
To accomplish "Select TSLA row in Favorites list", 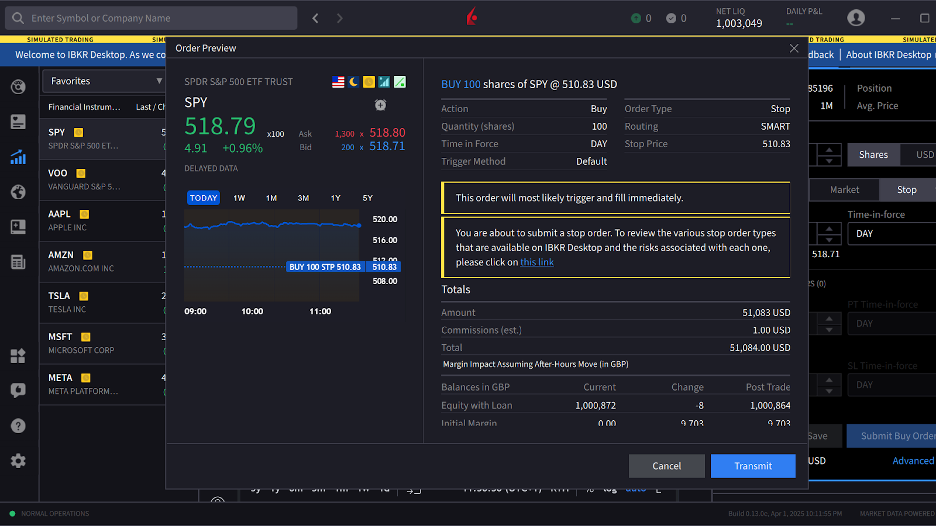I will (103, 302).
